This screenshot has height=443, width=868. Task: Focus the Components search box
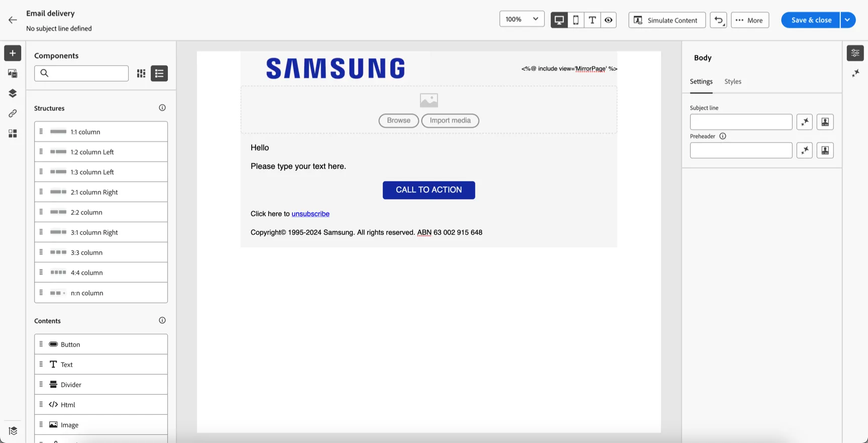(x=81, y=73)
